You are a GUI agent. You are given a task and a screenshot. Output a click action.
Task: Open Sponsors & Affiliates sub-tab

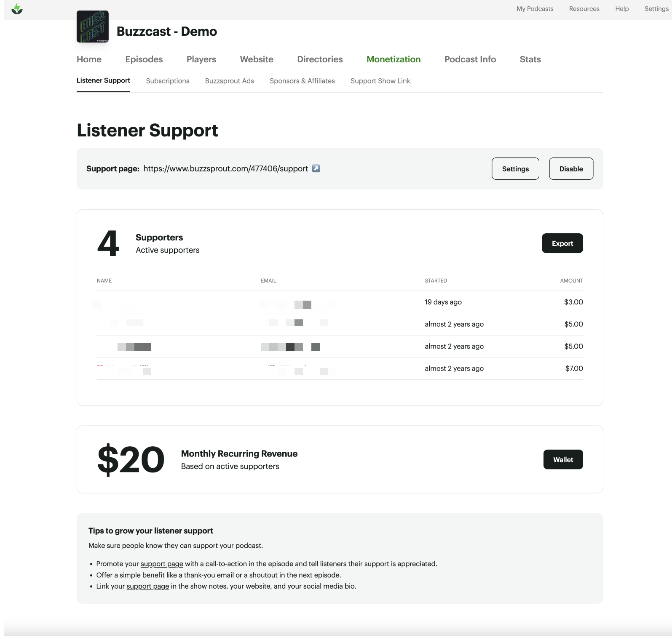pyautogui.click(x=302, y=81)
